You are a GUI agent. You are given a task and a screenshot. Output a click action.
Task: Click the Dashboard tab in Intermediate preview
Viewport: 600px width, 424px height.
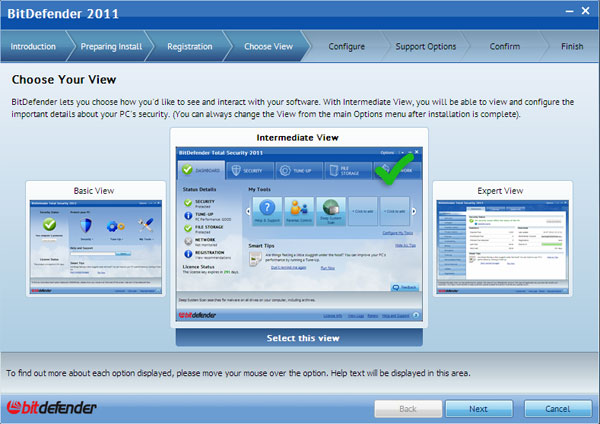coord(201,170)
